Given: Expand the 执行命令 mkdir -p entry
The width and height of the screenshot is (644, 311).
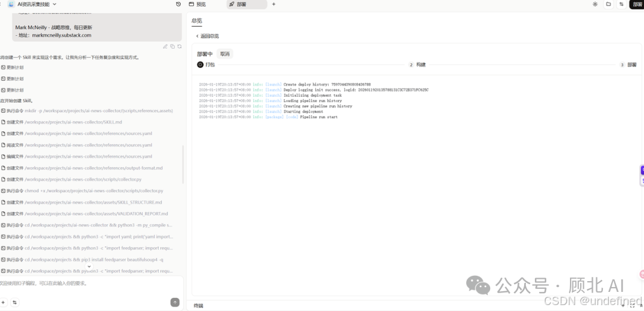Looking at the screenshot, I should pyautogui.click(x=87, y=110).
